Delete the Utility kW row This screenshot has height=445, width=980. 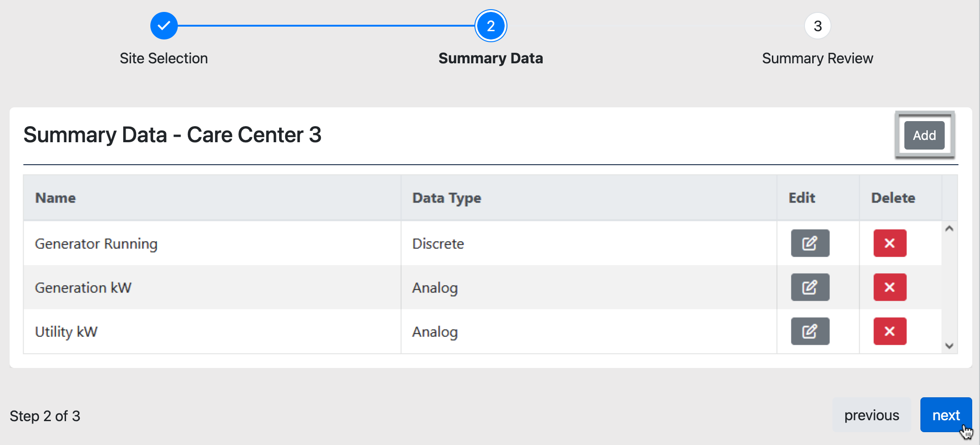click(890, 331)
